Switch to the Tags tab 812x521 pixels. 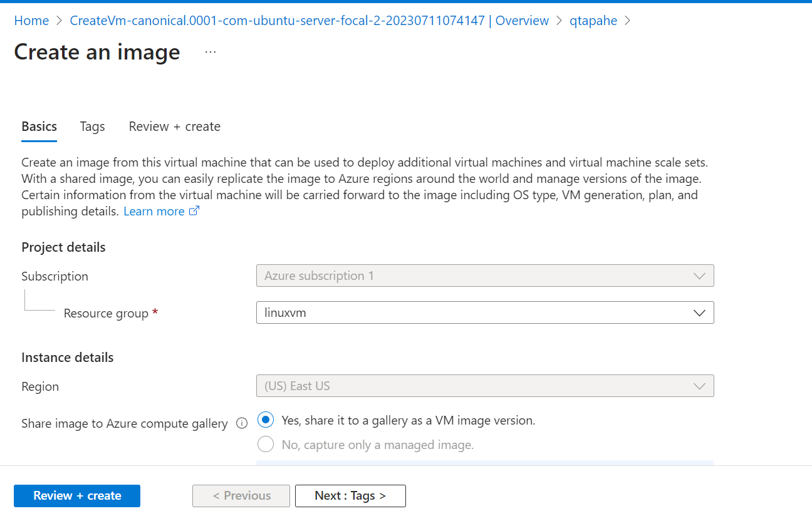tap(92, 126)
